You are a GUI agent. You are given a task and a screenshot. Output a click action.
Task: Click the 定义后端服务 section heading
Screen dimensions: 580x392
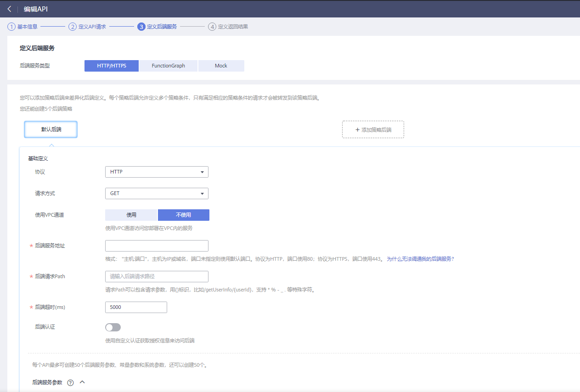click(37, 48)
